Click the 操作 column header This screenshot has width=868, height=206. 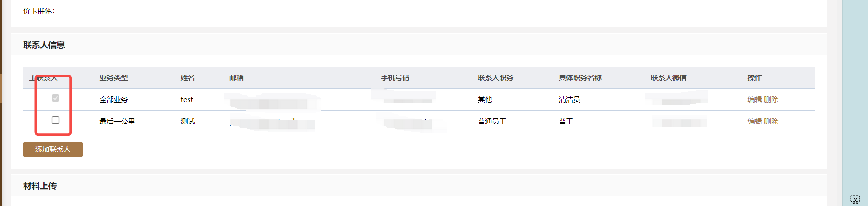coord(755,77)
